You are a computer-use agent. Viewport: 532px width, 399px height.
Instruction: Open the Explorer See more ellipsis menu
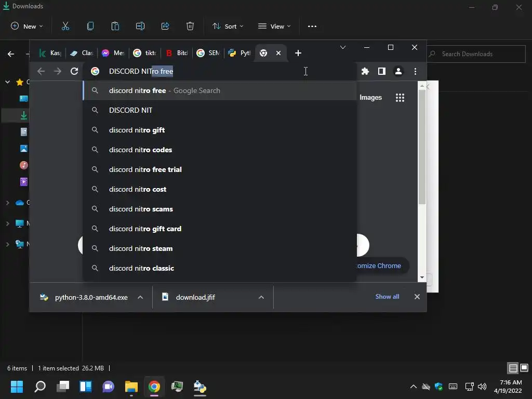tap(312, 26)
